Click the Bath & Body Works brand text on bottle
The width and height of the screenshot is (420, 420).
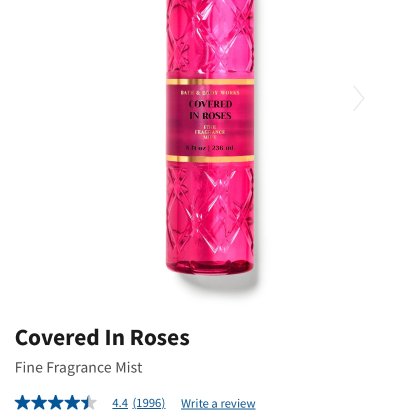(210, 93)
